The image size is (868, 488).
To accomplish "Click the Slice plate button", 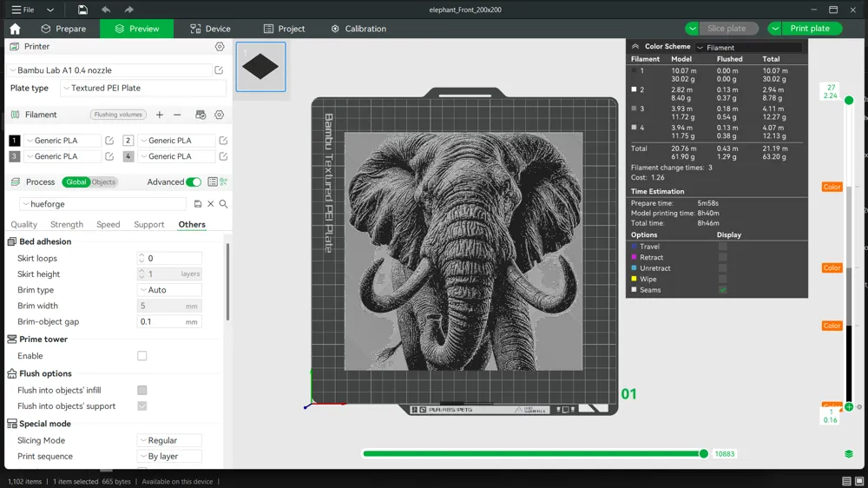I will tap(727, 29).
